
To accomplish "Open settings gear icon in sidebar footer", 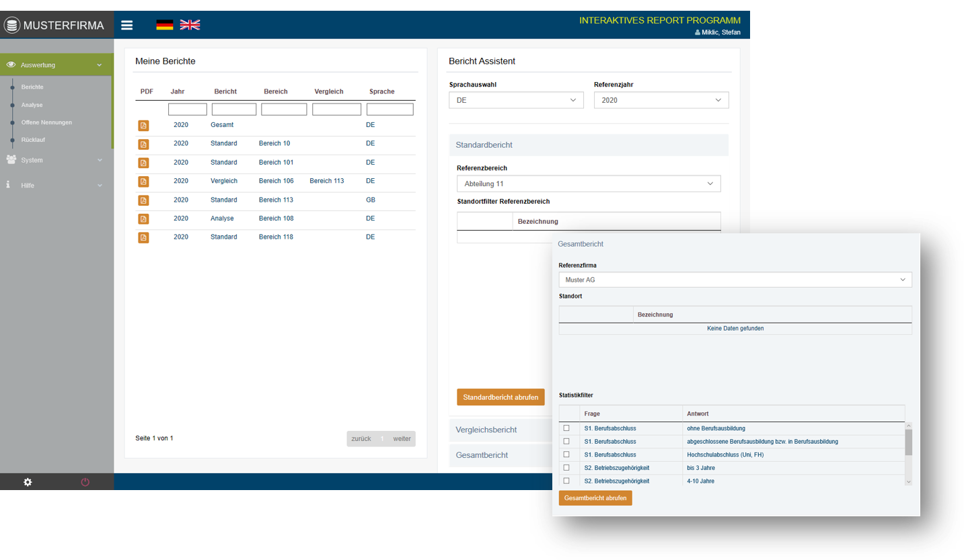I will pos(28,482).
